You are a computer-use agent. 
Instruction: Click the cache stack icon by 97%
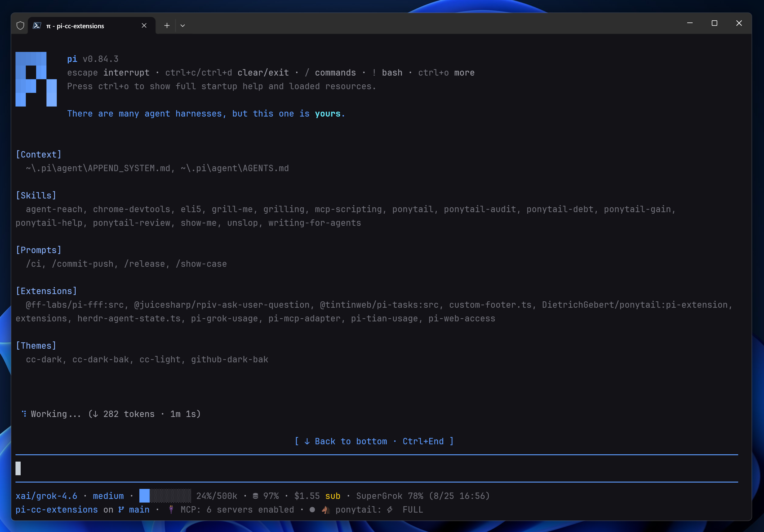(x=255, y=496)
